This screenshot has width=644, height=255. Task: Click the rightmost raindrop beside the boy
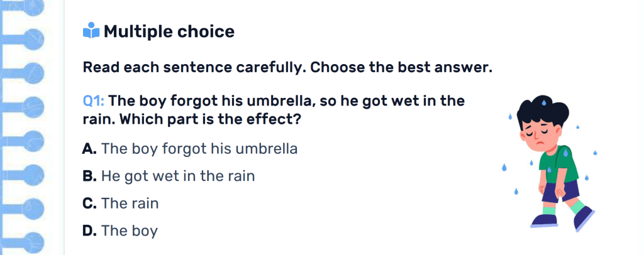tap(595, 152)
